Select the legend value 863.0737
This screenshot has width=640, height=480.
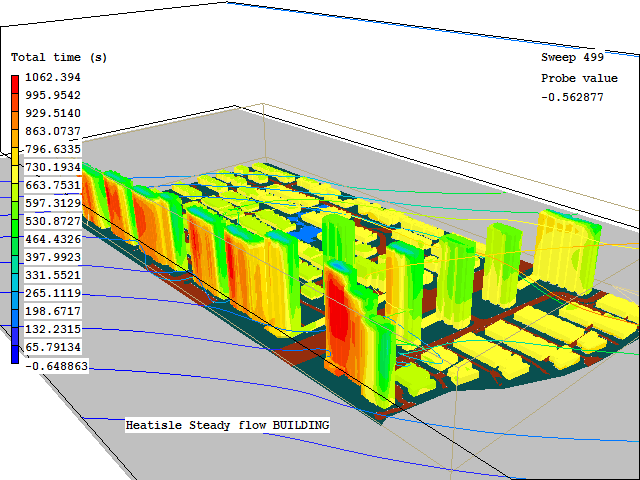52,131
